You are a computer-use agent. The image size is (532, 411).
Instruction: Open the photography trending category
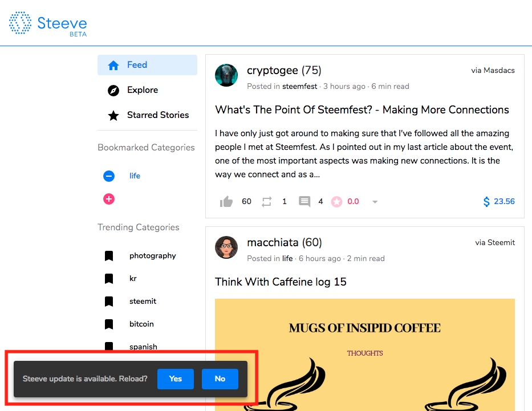click(x=153, y=256)
